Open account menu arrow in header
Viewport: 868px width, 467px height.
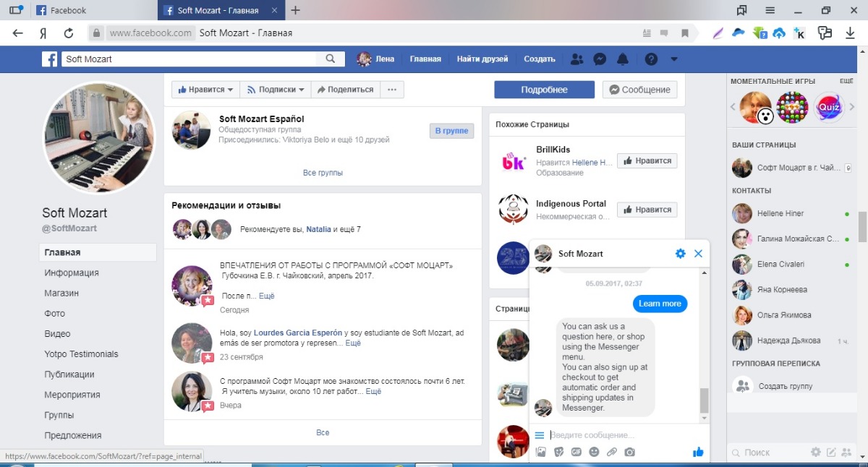pyautogui.click(x=674, y=59)
